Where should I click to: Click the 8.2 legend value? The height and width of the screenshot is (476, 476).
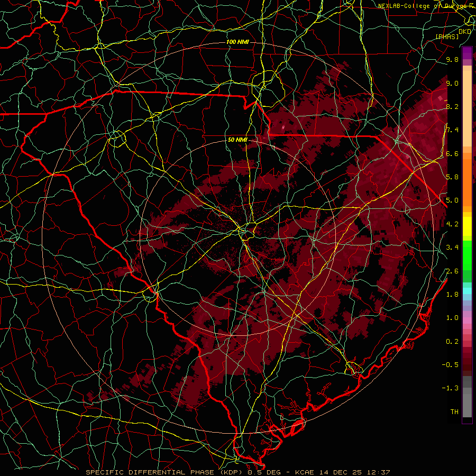[452, 106]
